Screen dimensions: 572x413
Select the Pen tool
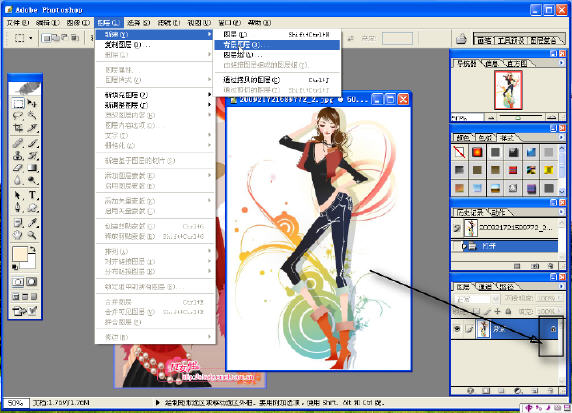18,208
